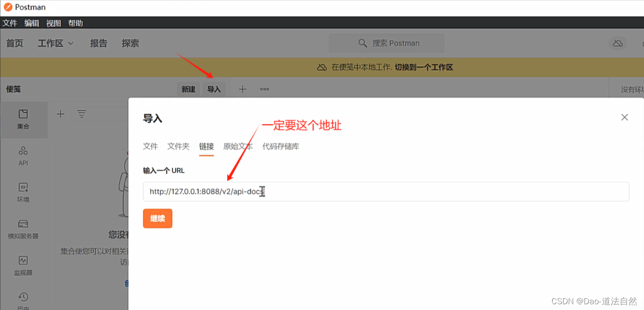The width and height of the screenshot is (644, 310).
Task: Open the 报告 page
Action: click(99, 43)
